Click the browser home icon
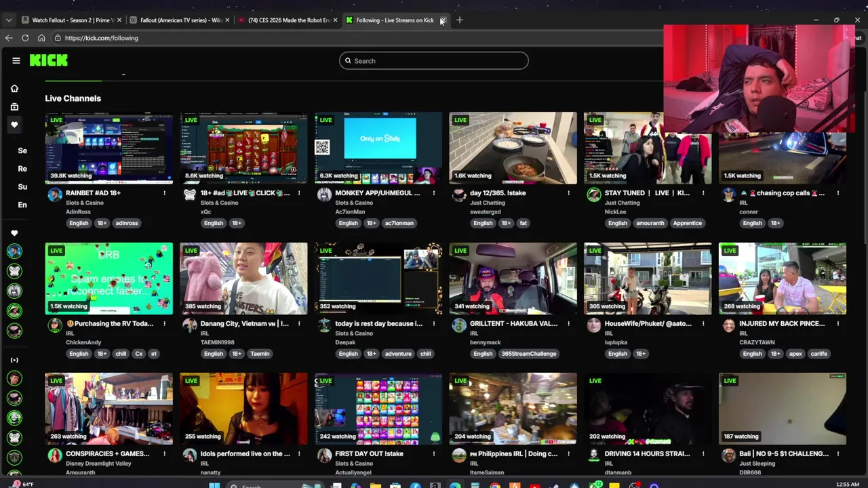 tap(41, 38)
